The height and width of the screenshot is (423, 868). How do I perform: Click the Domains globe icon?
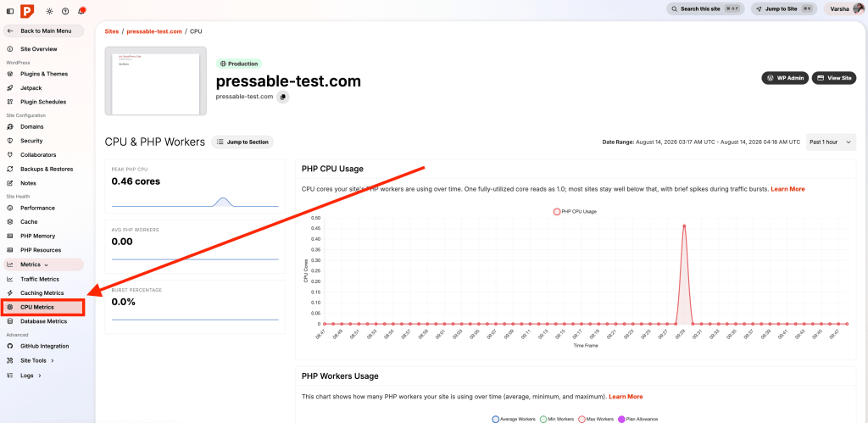(x=10, y=127)
